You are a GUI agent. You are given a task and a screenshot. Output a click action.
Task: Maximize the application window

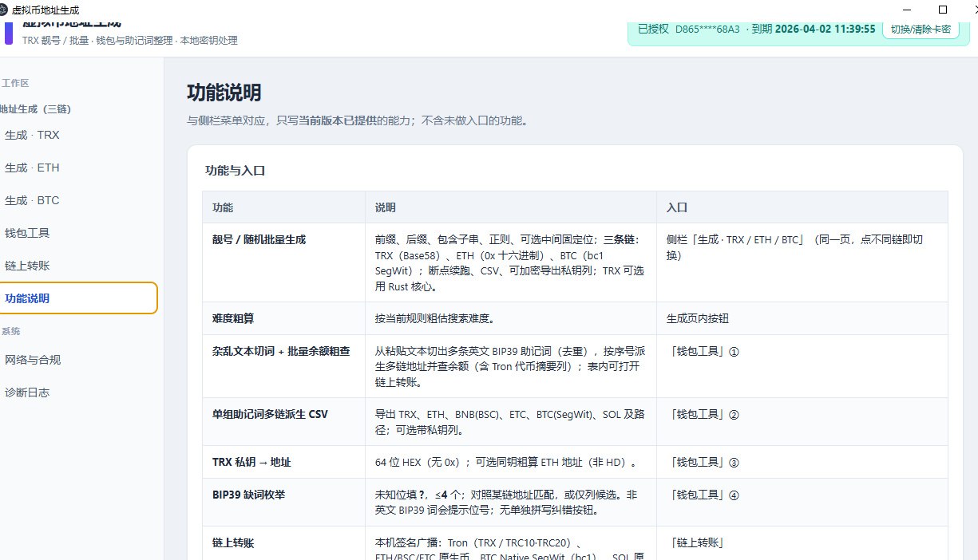point(943,10)
